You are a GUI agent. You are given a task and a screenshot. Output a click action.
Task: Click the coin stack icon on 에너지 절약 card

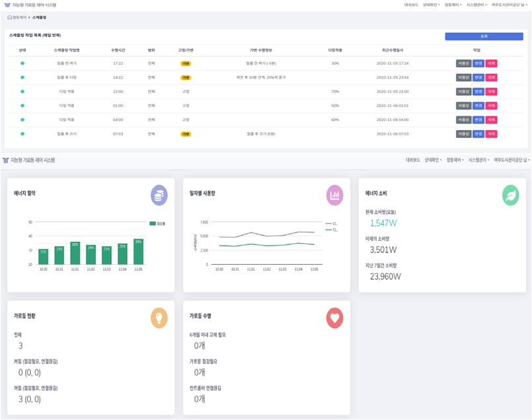coord(159,195)
